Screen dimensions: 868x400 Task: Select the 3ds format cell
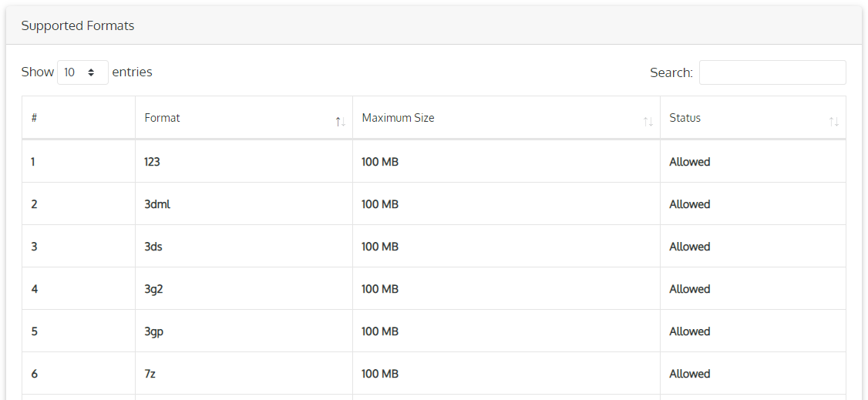[153, 247]
